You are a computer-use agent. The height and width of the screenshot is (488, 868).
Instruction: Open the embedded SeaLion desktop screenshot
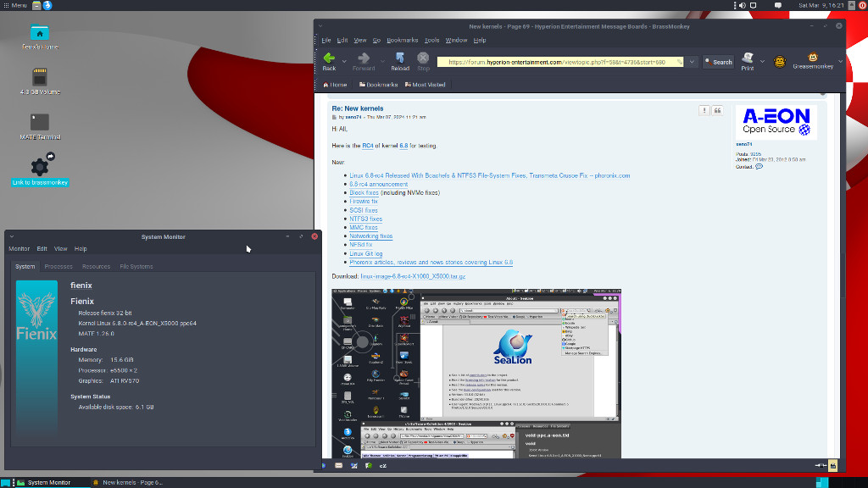coord(476,374)
